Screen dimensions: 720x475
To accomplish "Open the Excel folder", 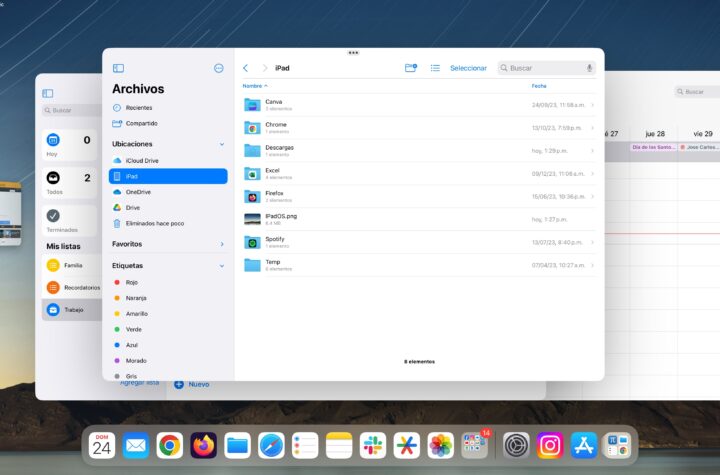I will point(419,174).
